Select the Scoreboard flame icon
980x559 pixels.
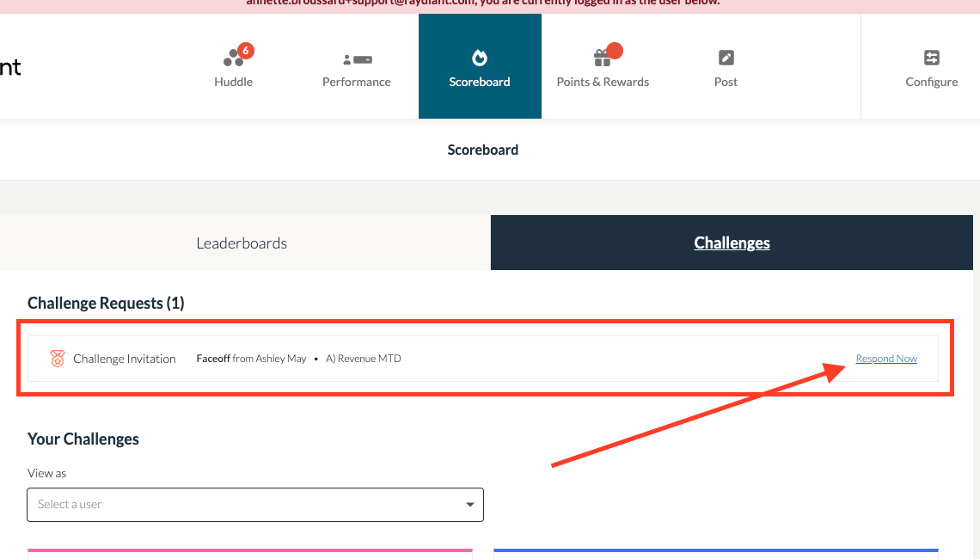(480, 58)
